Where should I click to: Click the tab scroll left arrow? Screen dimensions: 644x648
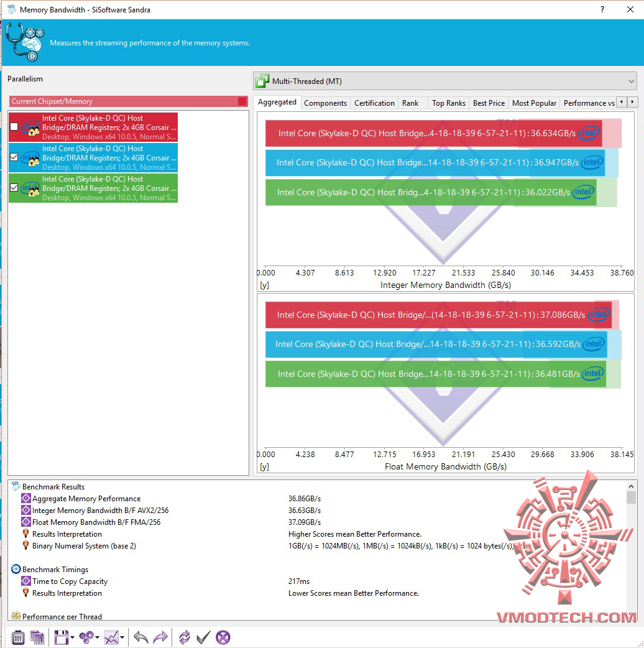click(x=621, y=101)
